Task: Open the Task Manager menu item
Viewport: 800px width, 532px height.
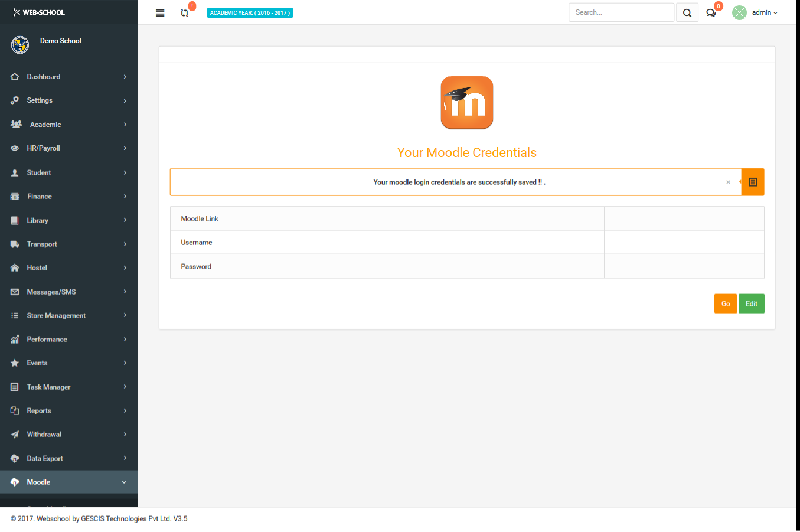Action: click(68, 387)
